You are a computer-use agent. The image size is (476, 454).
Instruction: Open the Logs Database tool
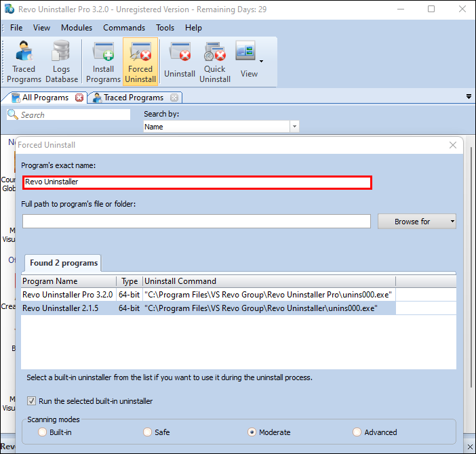point(62,62)
